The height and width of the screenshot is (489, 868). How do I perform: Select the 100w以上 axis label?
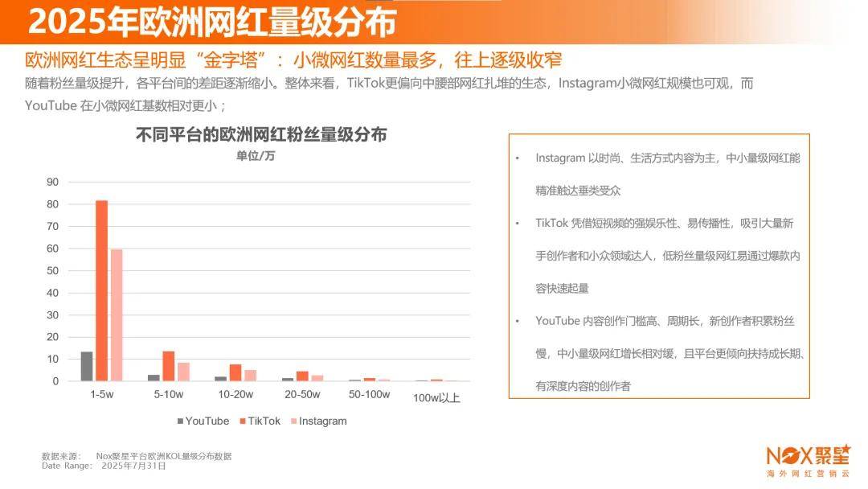pyautogui.click(x=436, y=397)
